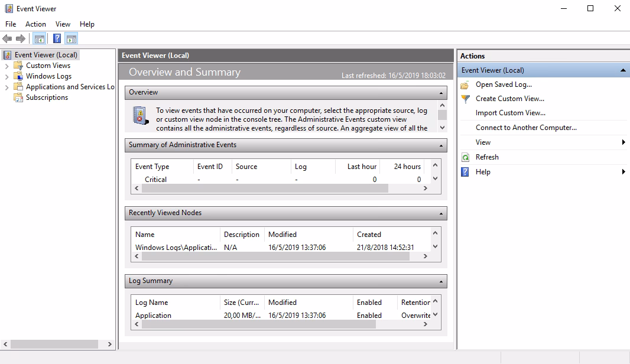Click Create Custom View... action
Viewport: 630px width, 364px height.
pos(510,99)
